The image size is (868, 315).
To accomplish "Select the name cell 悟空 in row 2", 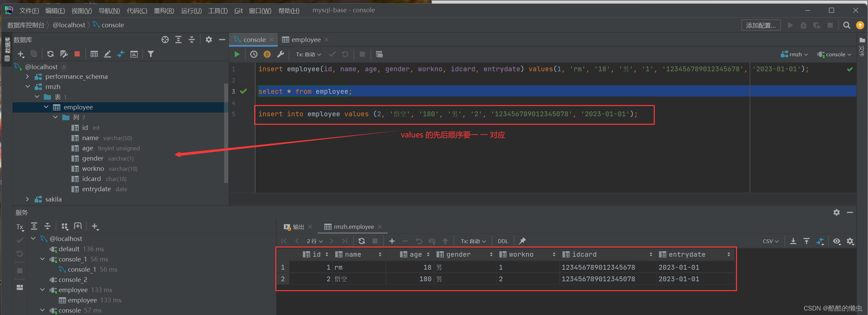I will click(359, 279).
